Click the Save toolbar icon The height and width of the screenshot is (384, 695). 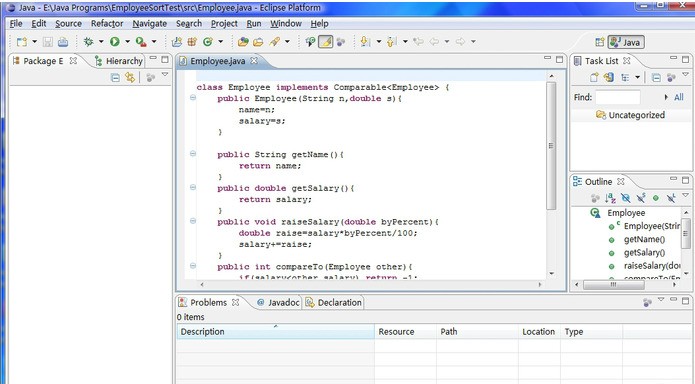pos(48,42)
